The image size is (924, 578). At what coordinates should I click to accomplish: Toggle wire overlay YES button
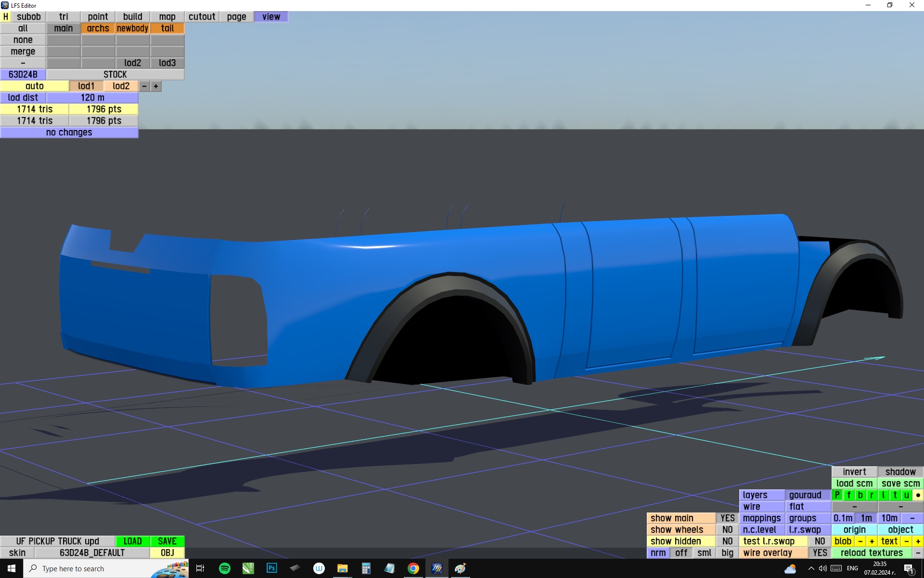coord(820,553)
